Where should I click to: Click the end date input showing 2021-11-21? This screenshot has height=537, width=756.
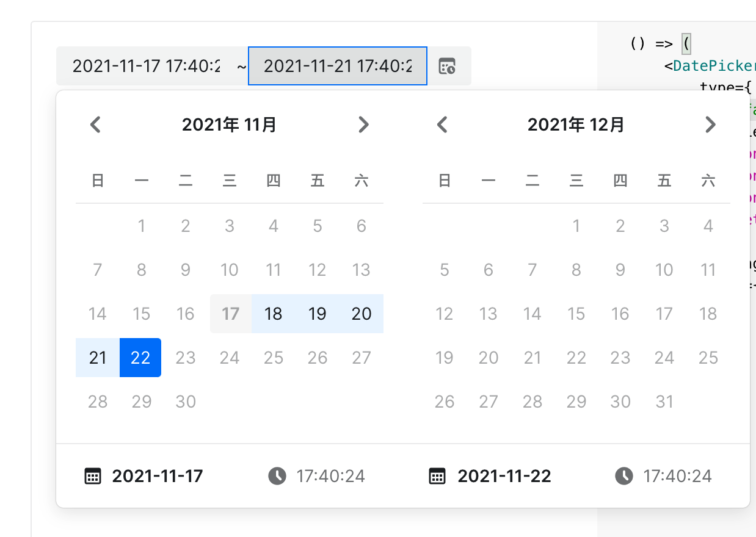tap(338, 66)
